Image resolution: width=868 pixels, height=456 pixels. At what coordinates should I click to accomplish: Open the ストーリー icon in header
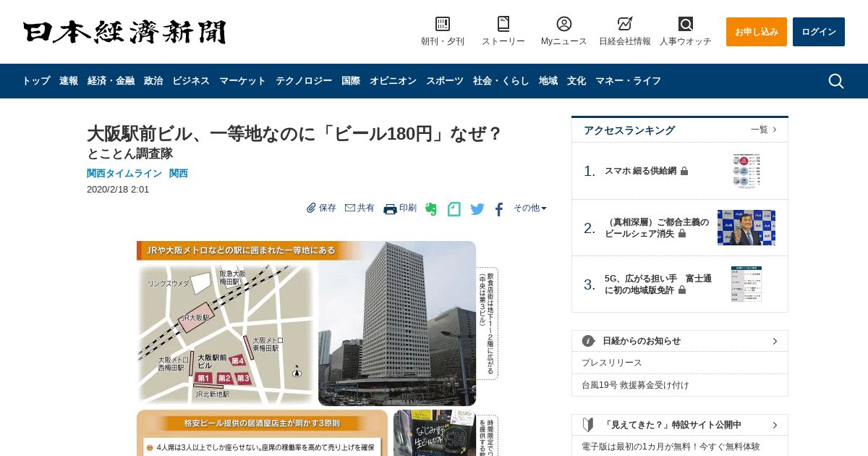[x=503, y=24]
